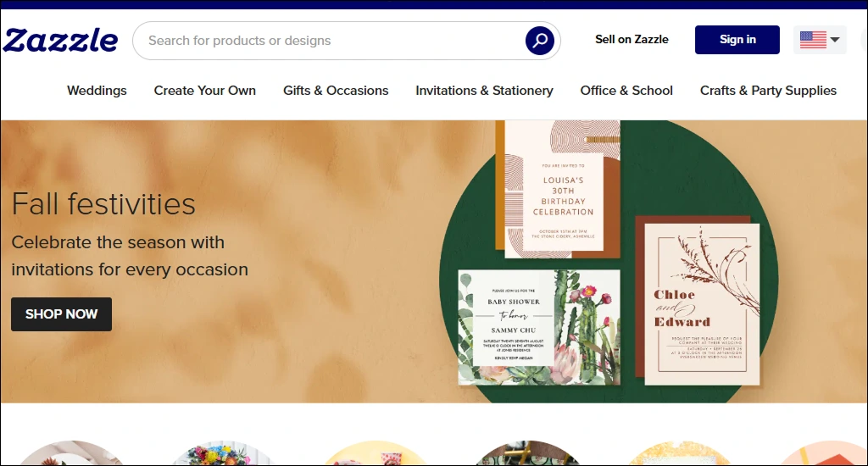Image resolution: width=868 pixels, height=466 pixels.
Task: Open Gifts & Occasions menu
Action: click(336, 90)
